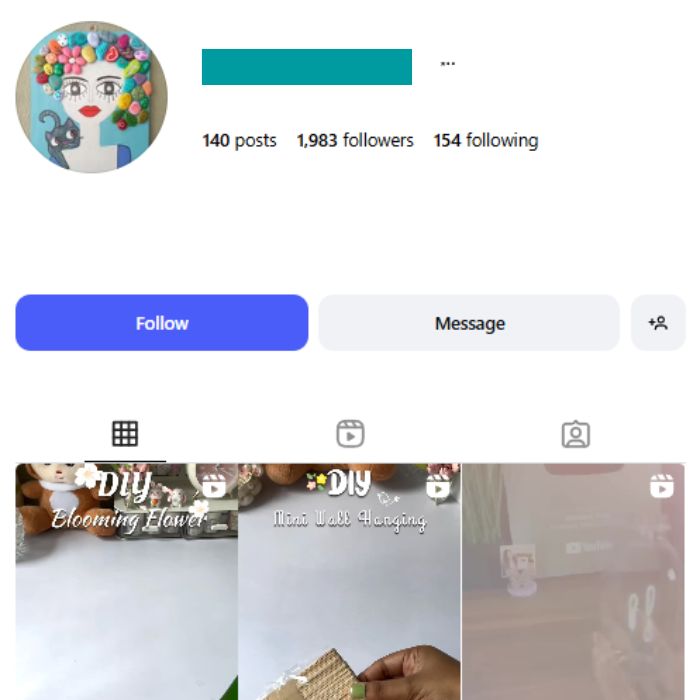Click reel icon on Blooming Flower post
Screen dimensions: 700x700
click(214, 486)
